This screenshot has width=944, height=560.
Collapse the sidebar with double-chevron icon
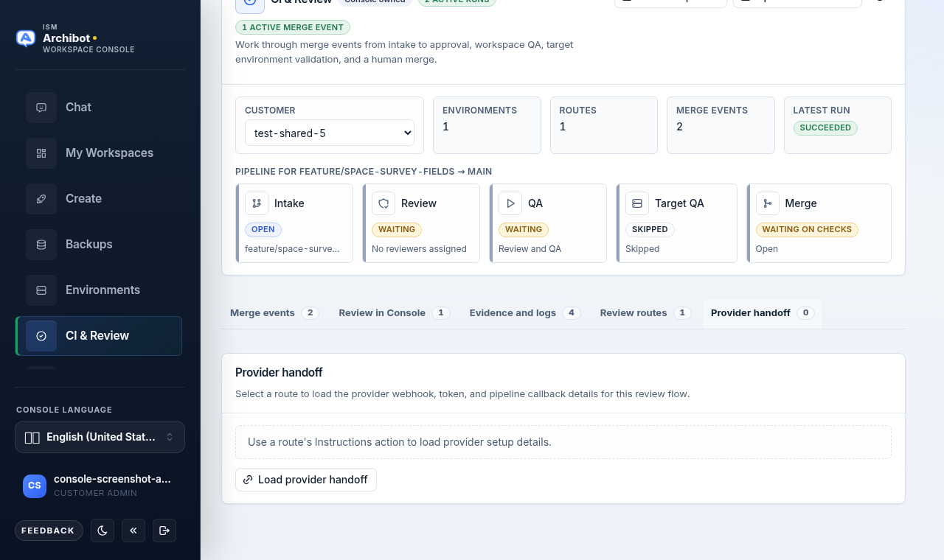(x=133, y=531)
